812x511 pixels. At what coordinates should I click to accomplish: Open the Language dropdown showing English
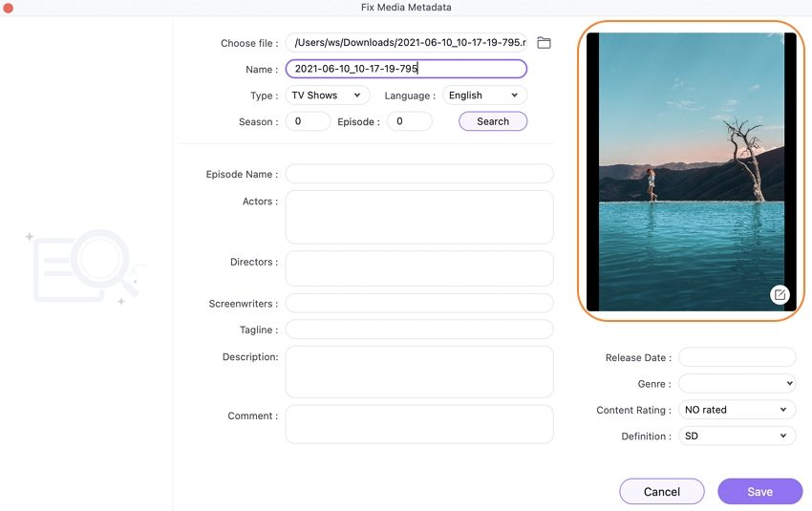pos(484,96)
